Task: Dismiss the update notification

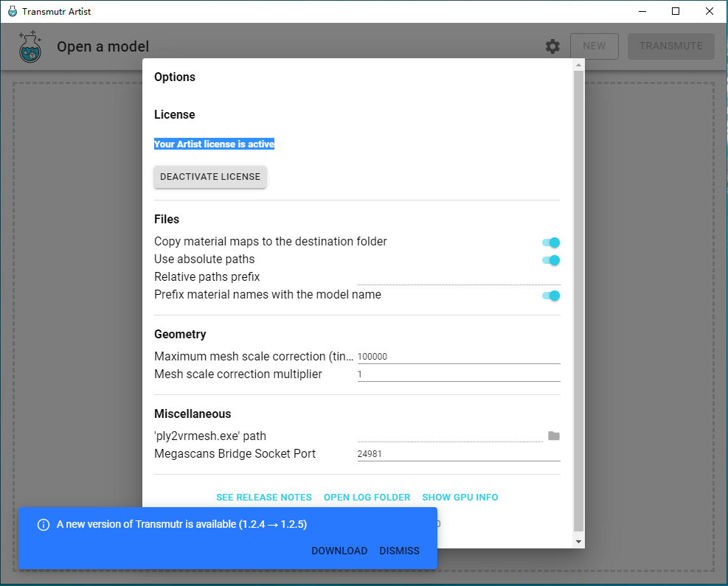Action: point(399,551)
